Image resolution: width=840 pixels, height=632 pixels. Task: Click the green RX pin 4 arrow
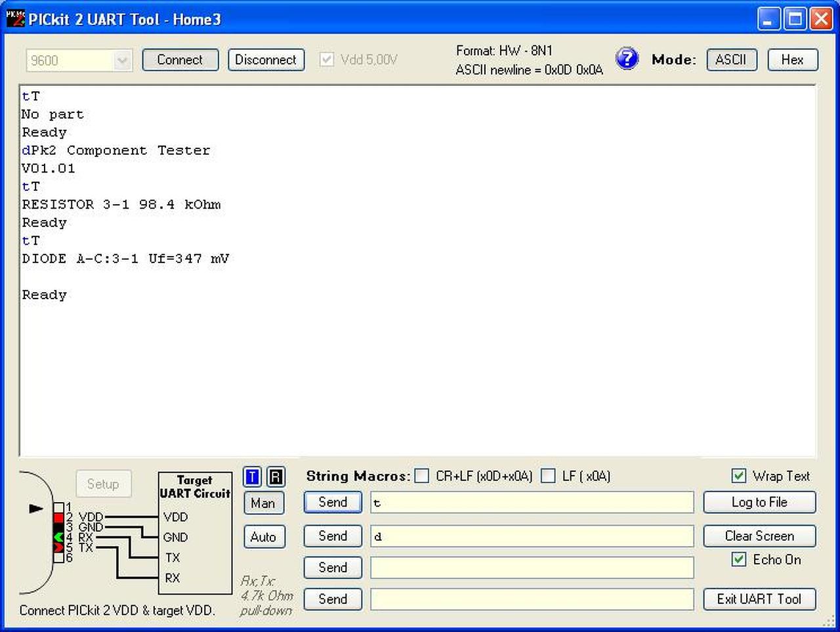tap(58, 537)
